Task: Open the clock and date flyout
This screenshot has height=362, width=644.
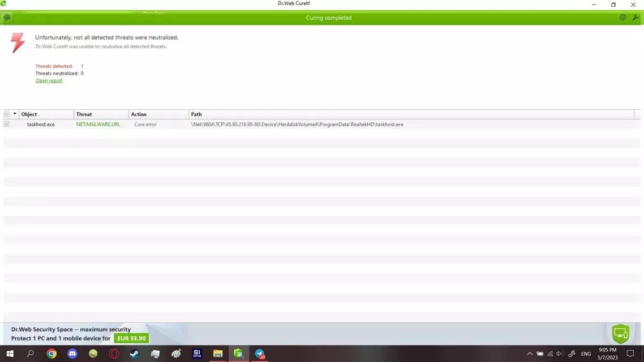Action: 607,354
